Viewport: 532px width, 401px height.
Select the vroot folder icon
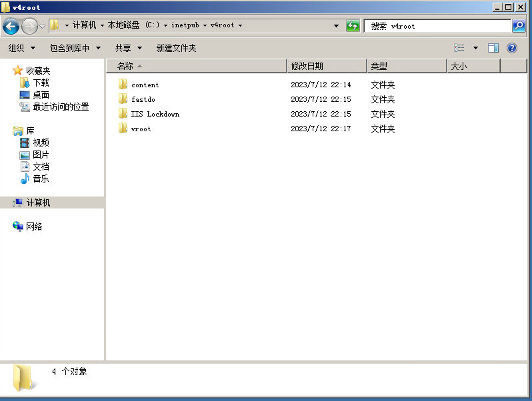[x=123, y=128]
